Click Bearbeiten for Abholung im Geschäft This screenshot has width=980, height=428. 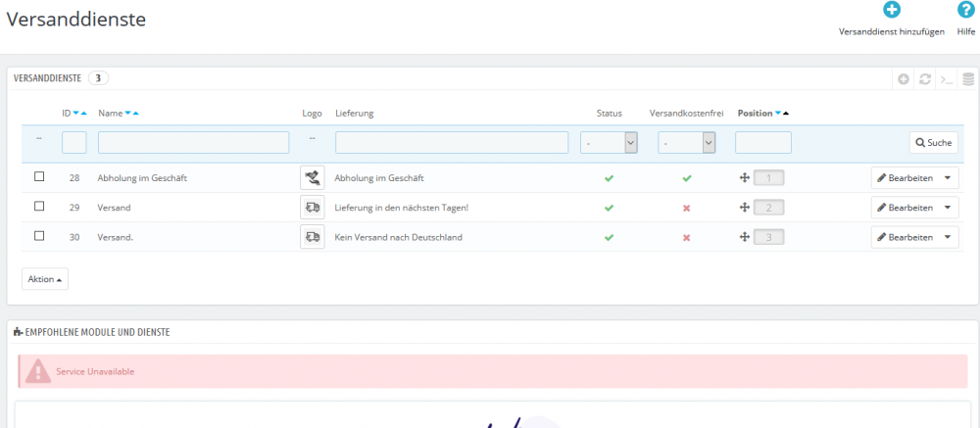(x=905, y=178)
